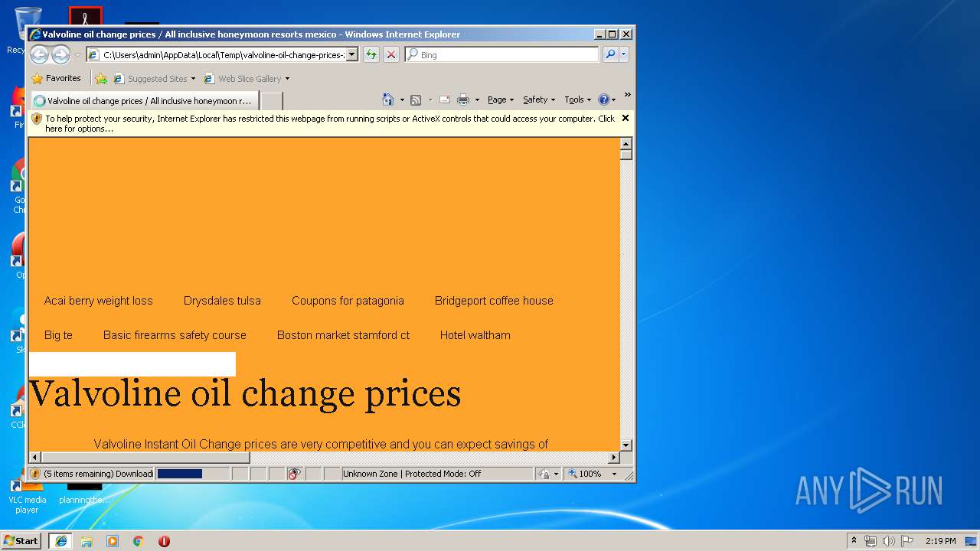Image resolution: width=980 pixels, height=551 pixels.
Task: Go forward with the Forward arrow button
Action: (x=60, y=54)
